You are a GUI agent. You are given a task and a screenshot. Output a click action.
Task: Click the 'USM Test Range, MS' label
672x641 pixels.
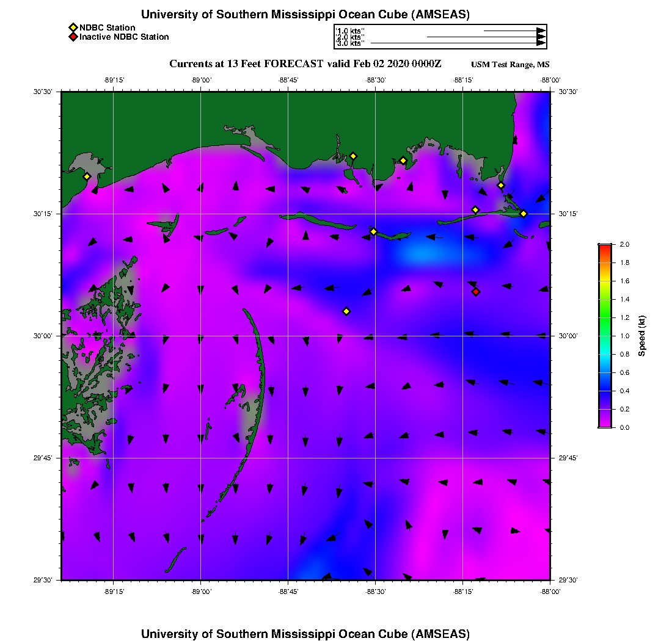tap(510, 64)
